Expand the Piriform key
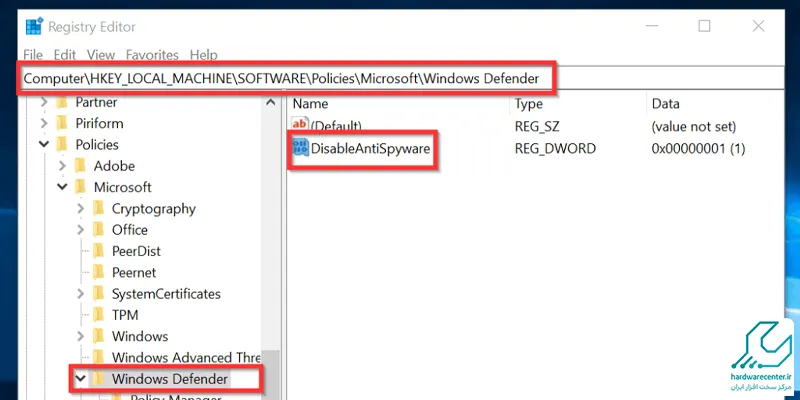 (x=44, y=123)
